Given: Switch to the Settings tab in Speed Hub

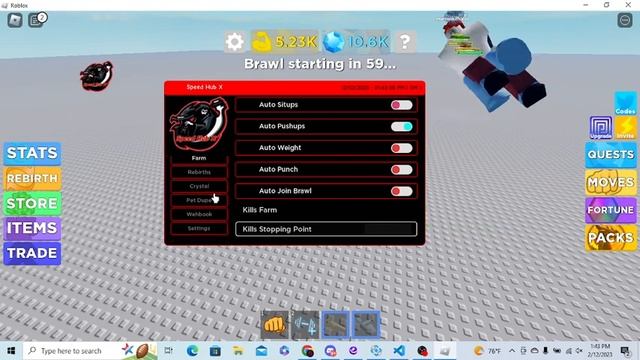Looking at the screenshot, I should 199,229.
